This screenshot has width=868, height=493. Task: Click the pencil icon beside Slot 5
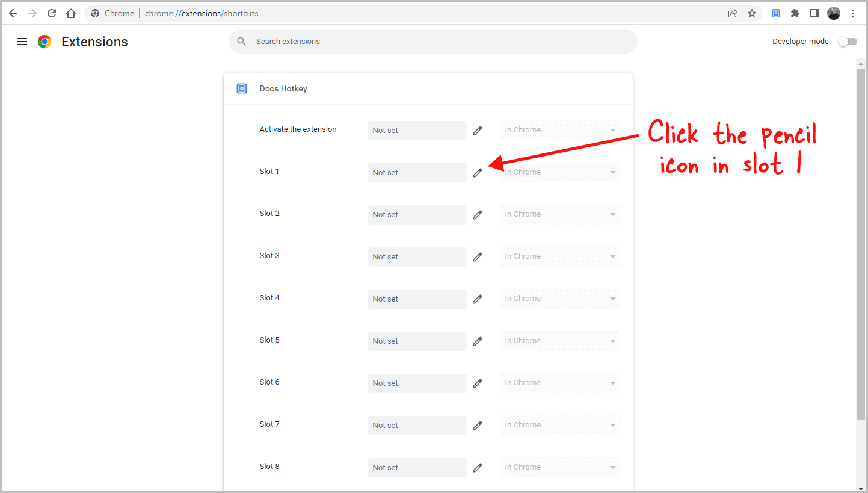click(478, 341)
